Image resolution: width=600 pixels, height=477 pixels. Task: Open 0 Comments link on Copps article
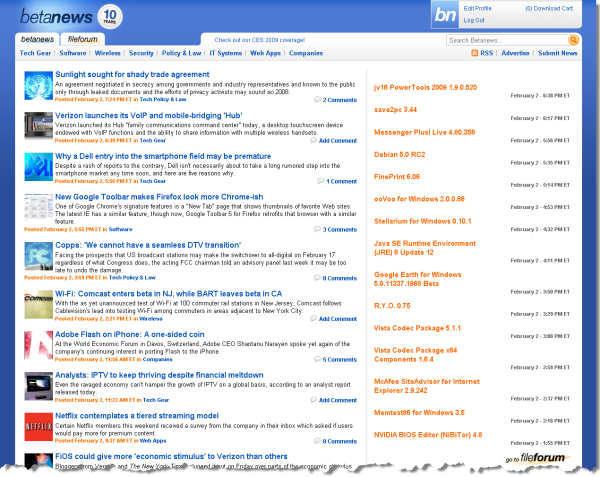(x=339, y=278)
